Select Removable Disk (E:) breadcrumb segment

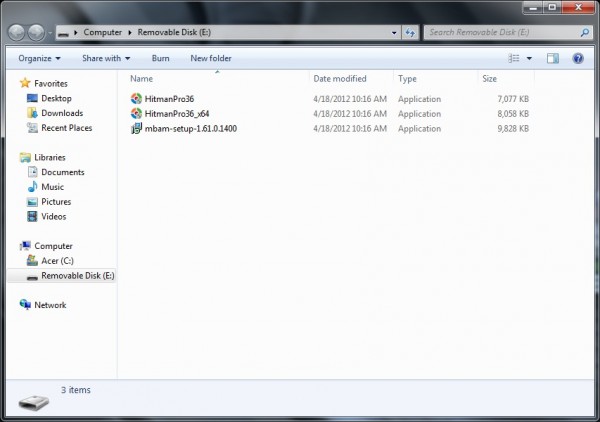[x=174, y=32]
